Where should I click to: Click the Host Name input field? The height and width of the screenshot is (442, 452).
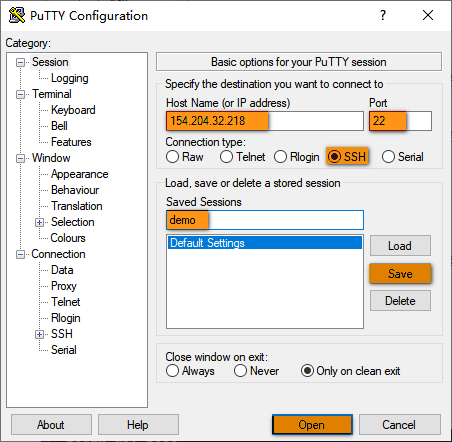(265, 121)
